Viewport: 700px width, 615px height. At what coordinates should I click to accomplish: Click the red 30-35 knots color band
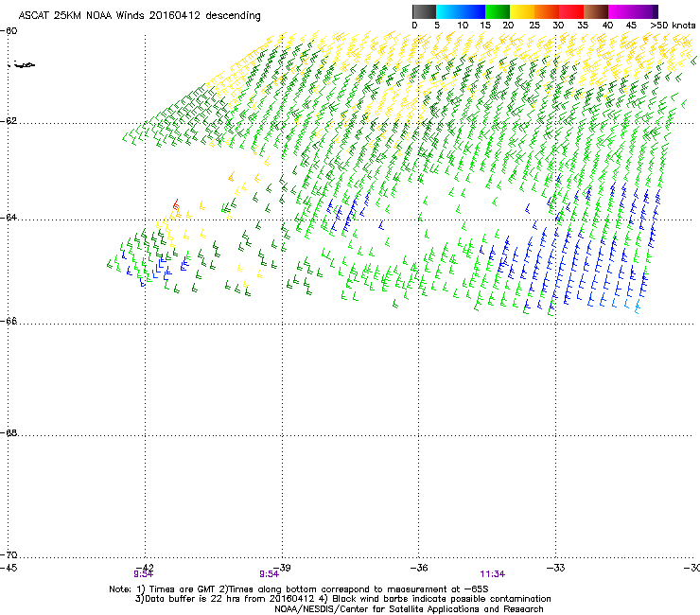click(571, 11)
